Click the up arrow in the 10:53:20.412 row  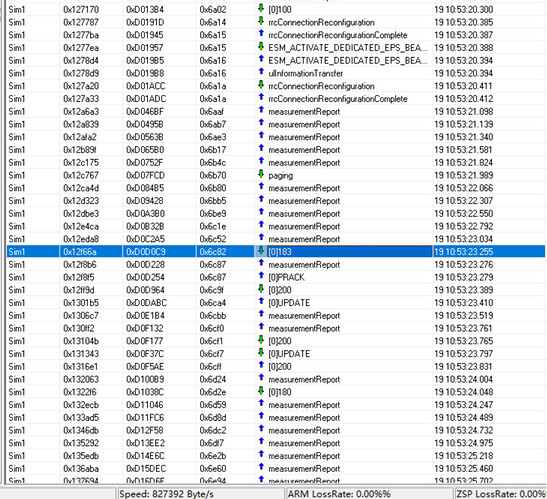pyautogui.click(x=261, y=98)
